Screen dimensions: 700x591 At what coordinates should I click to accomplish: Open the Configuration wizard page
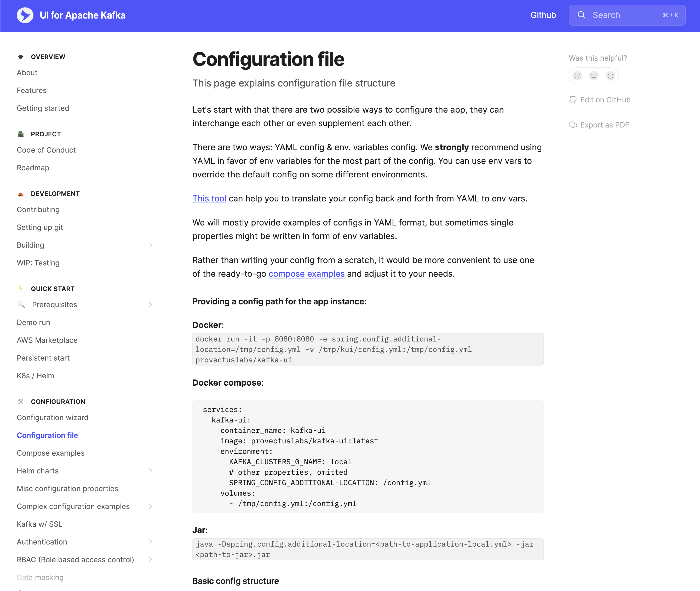(53, 418)
